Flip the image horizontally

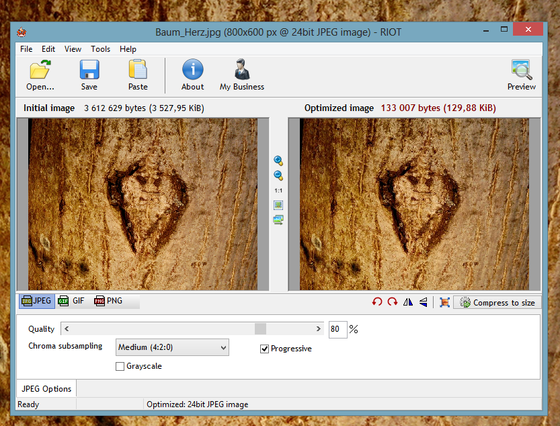point(408,302)
